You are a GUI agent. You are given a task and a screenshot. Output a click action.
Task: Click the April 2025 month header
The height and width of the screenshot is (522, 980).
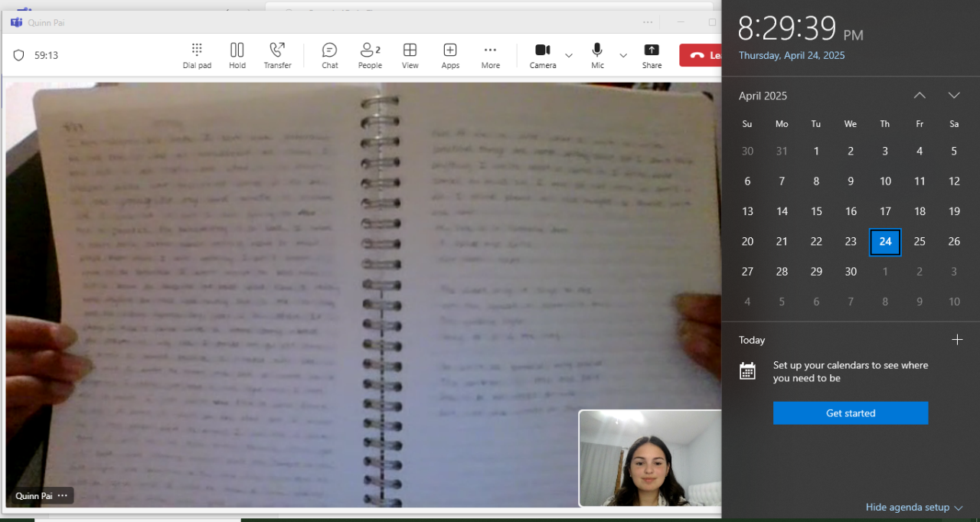(x=763, y=96)
